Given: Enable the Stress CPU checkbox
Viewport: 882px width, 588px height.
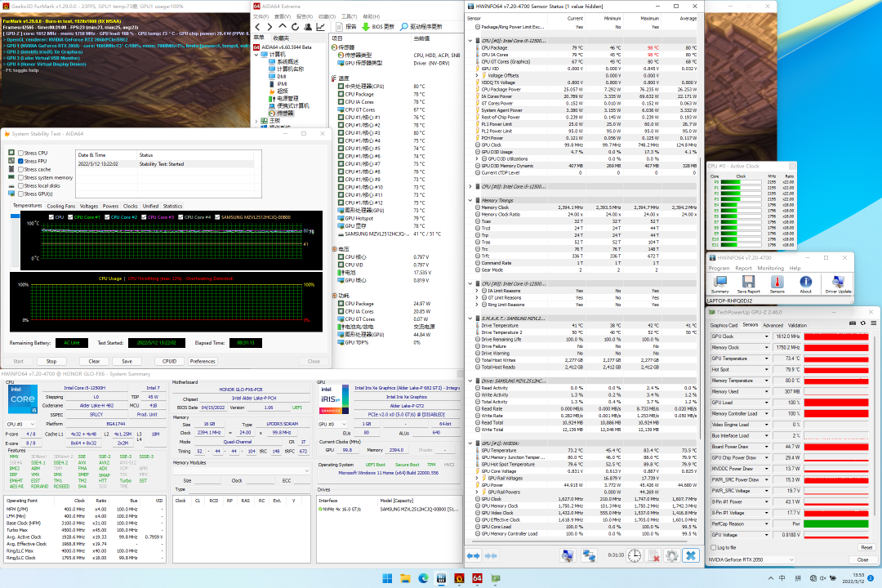Looking at the screenshot, I should point(20,153).
